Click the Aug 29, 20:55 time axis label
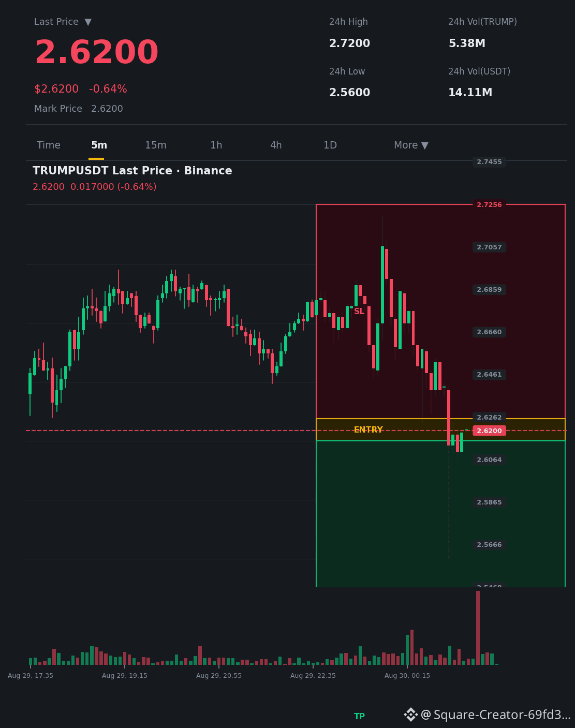Screen dimensions: 575x728 pyautogui.click(x=219, y=676)
